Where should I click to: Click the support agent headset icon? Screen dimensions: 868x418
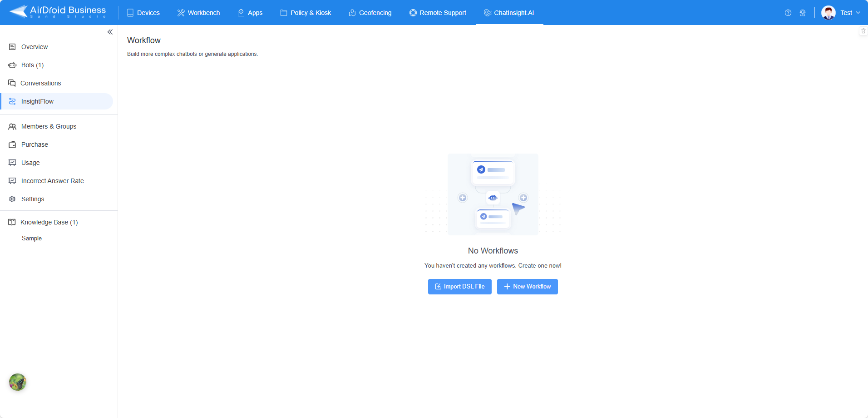pos(803,13)
